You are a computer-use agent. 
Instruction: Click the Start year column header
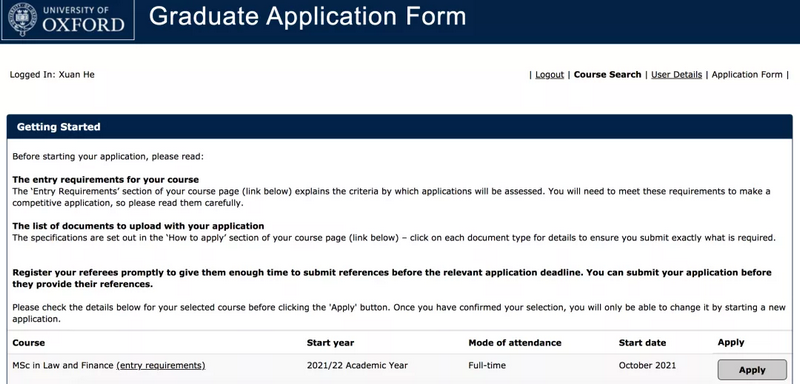tap(330, 343)
